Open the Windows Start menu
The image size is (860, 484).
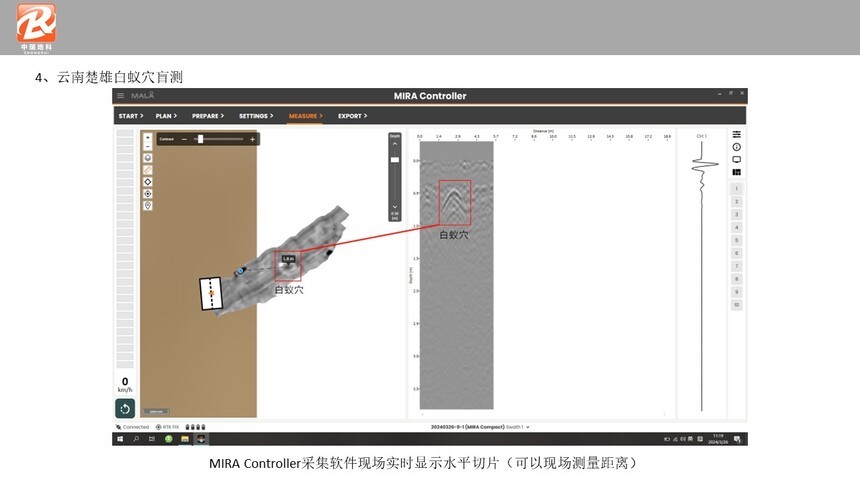pos(120,439)
